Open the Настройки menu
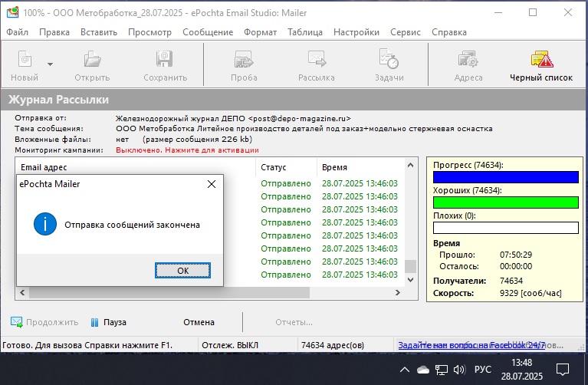Image resolution: width=588 pixels, height=385 pixels. (x=356, y=32)
